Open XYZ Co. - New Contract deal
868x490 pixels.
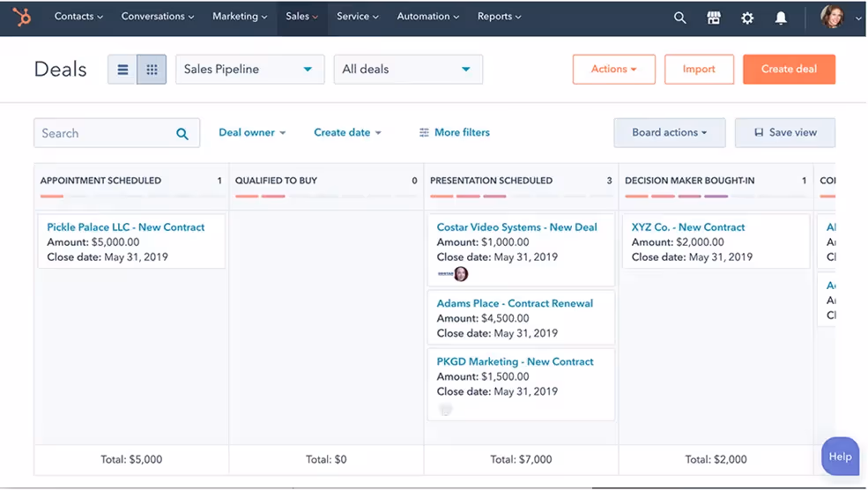click(688, 227)
